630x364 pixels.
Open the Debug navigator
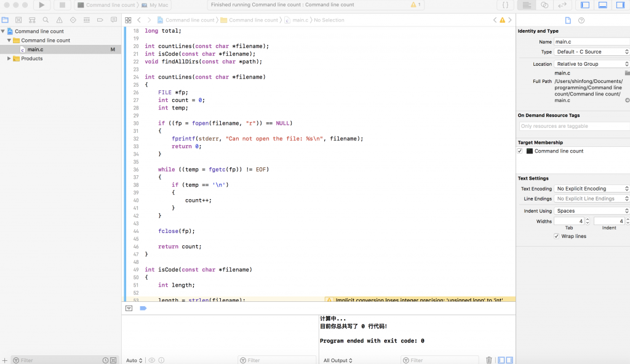coord(86,20)
